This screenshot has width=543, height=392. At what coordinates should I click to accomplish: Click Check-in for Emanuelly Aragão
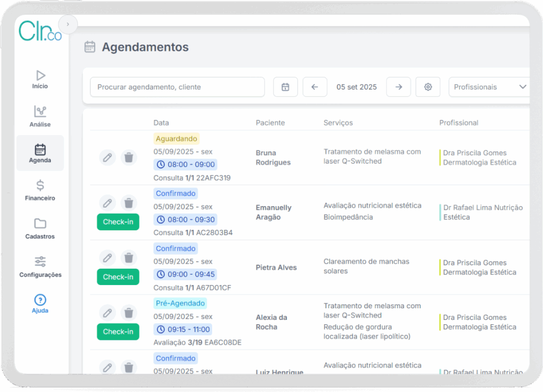tap(118, 222)
